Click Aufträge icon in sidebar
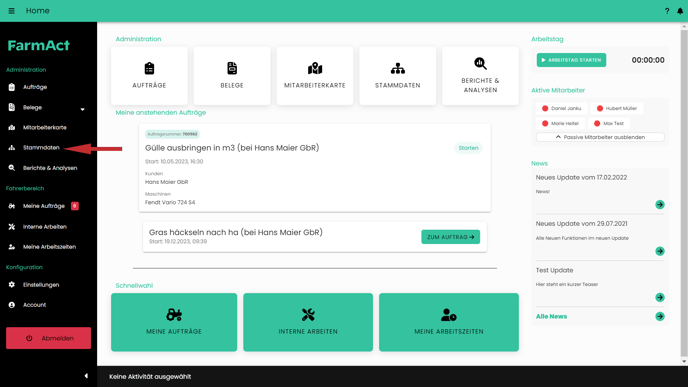The image size is (688, 387). tap(12, 87)
